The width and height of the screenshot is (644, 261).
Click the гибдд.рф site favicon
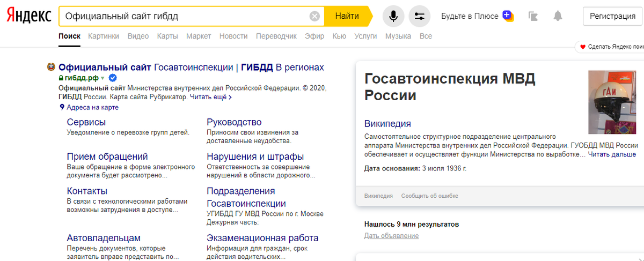click(51, 68)
